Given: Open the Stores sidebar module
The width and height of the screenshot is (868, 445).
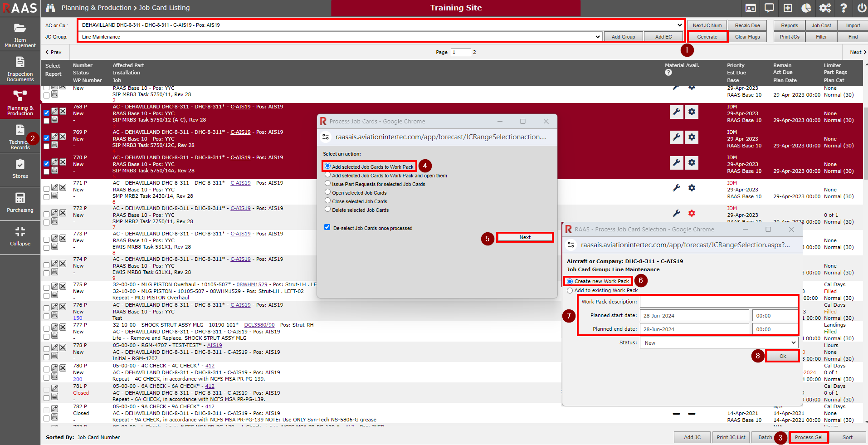Looking at the screenshot, I should pyautogui.click(x=20, y=169).
